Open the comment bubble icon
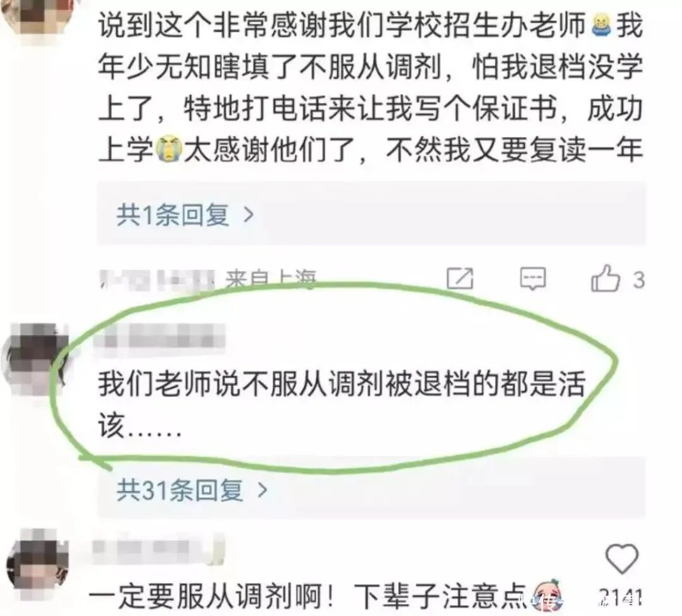 533,279
